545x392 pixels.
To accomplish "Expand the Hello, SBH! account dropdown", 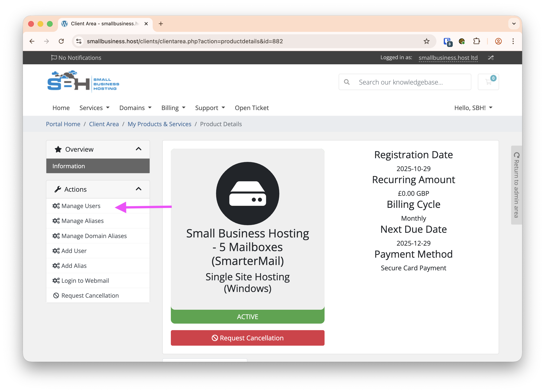I will 473,108.
